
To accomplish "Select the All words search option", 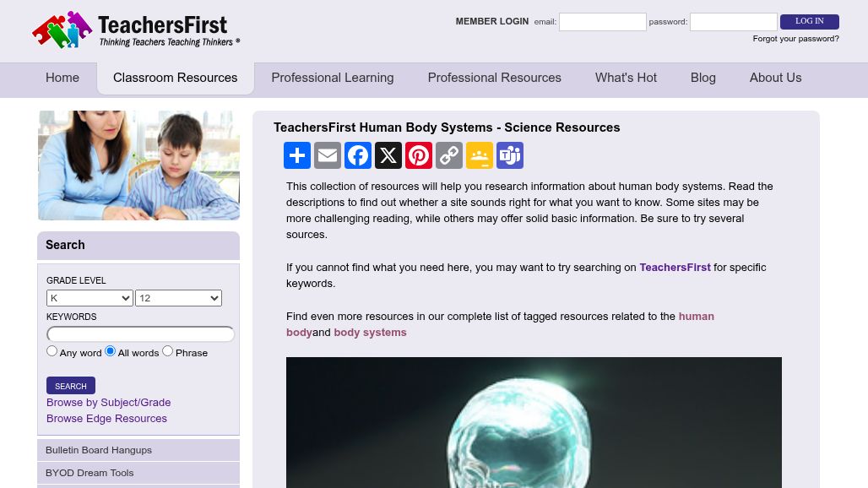I will [110, 350].
